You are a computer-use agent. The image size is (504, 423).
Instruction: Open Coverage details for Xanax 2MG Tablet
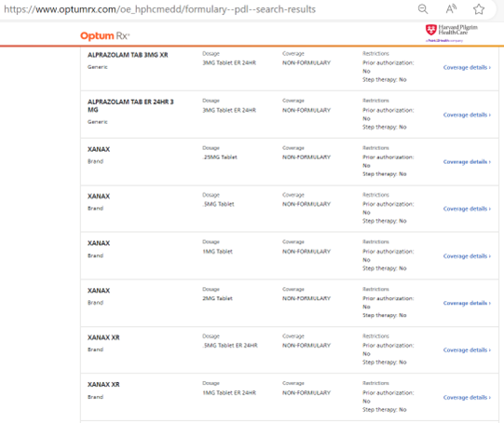point(467,303)
